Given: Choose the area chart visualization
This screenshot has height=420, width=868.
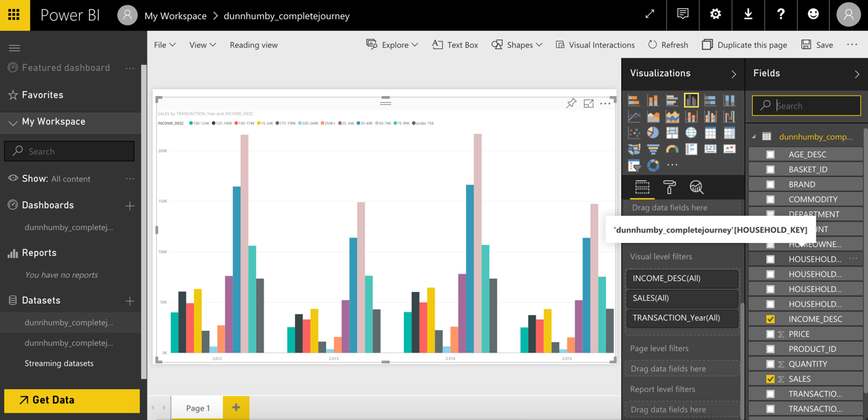Looking at the screenshot, I should (x=653, y=116).
